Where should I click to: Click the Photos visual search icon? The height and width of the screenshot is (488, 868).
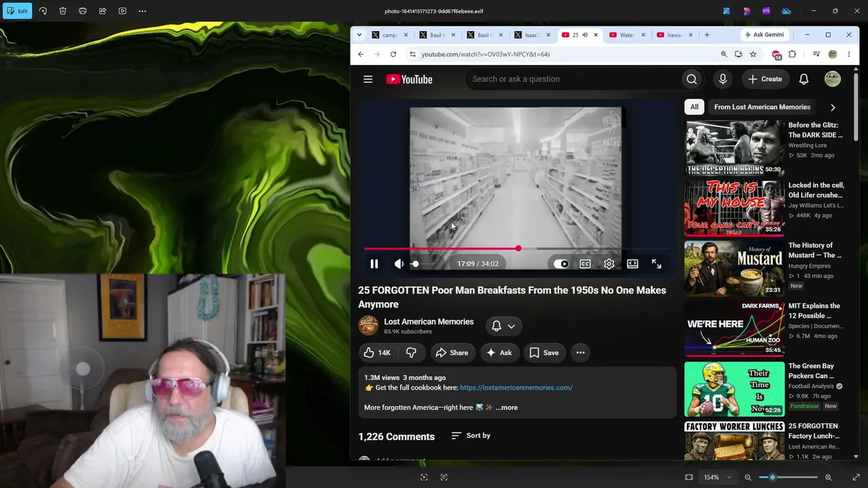point(424,477)
